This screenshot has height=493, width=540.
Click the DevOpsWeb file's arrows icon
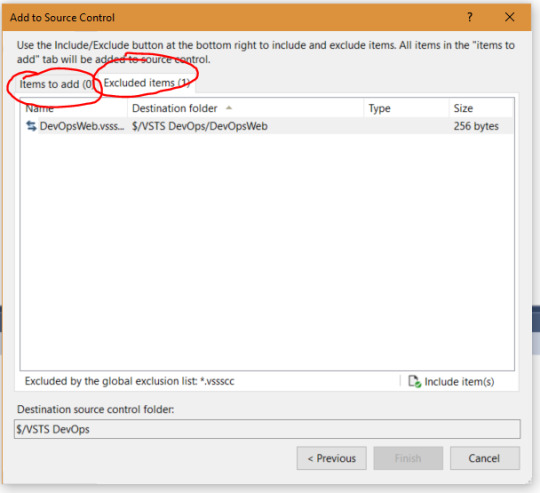coord(31,126)
